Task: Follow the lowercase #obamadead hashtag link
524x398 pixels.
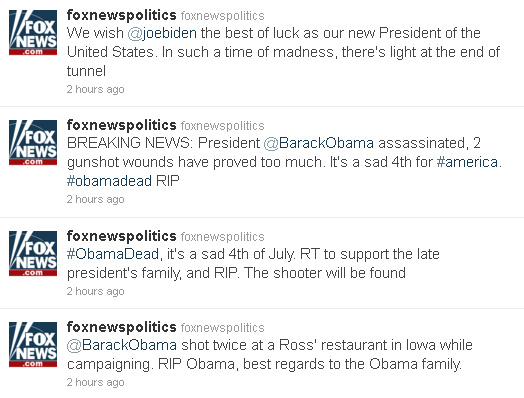Action: [109, 181]
